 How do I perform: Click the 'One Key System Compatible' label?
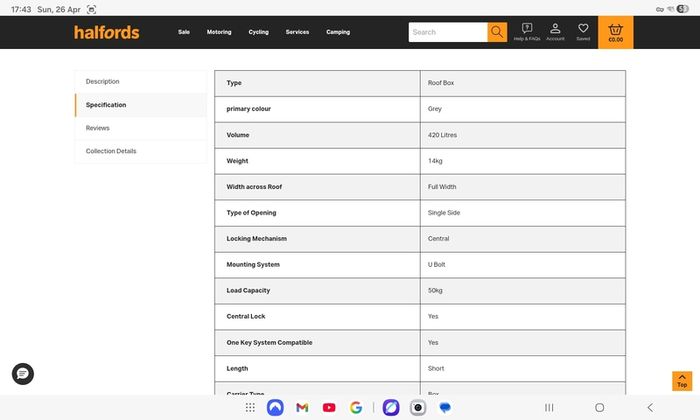tap(269, 342)
